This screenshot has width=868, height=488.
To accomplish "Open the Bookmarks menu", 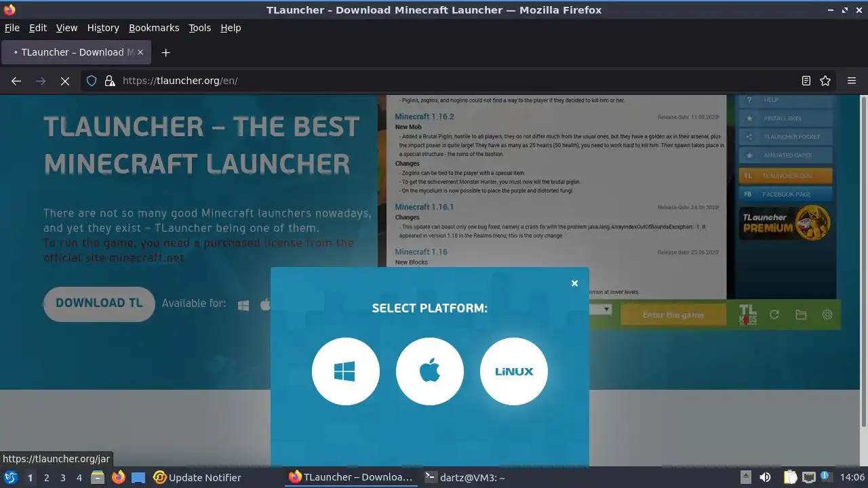I will tap(154, 28).
